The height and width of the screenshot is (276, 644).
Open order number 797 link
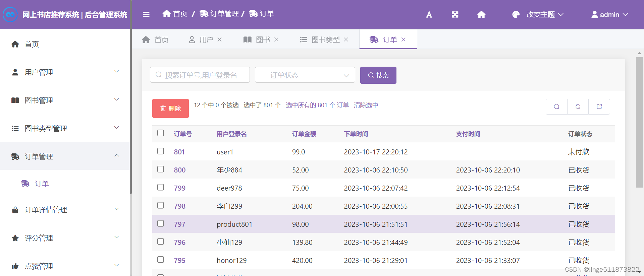[x=179, y=224]
